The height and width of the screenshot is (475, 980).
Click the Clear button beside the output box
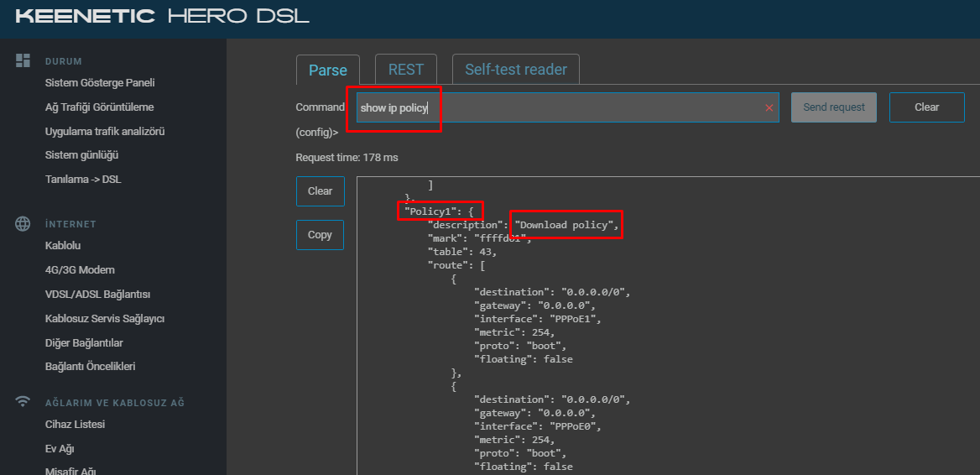[320, 191]
